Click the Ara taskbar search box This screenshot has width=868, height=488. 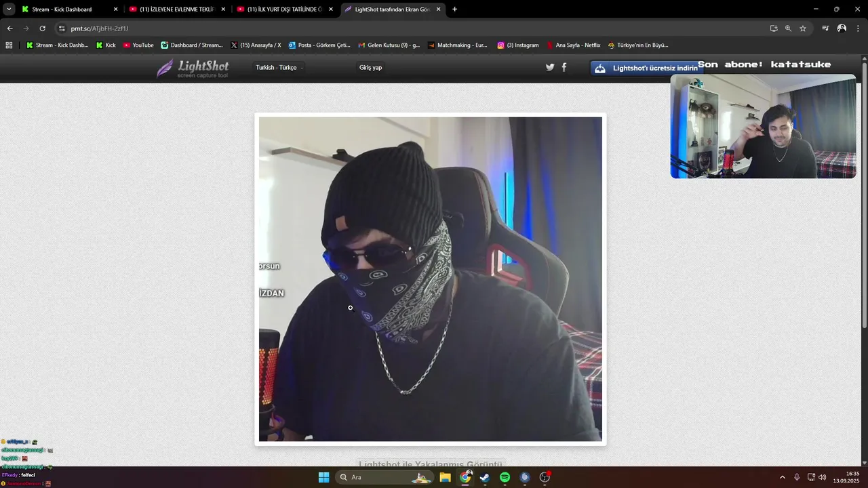tap(385, 477)
